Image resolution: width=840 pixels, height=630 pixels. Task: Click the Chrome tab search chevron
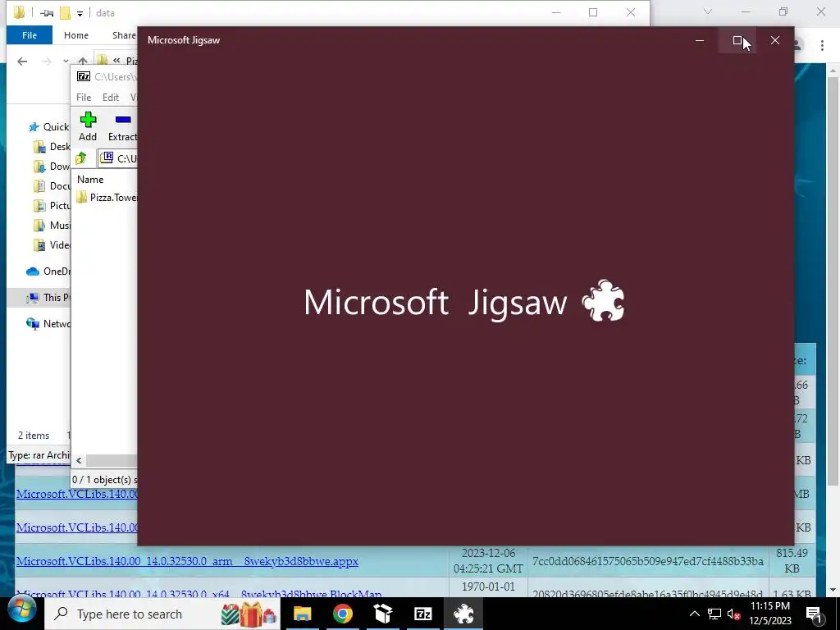[708, 11]
